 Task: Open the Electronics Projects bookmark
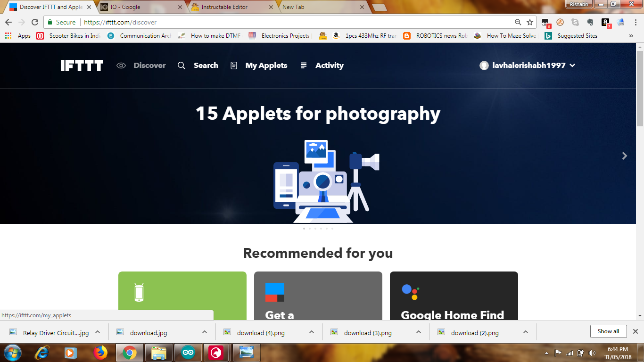[280, 36]
